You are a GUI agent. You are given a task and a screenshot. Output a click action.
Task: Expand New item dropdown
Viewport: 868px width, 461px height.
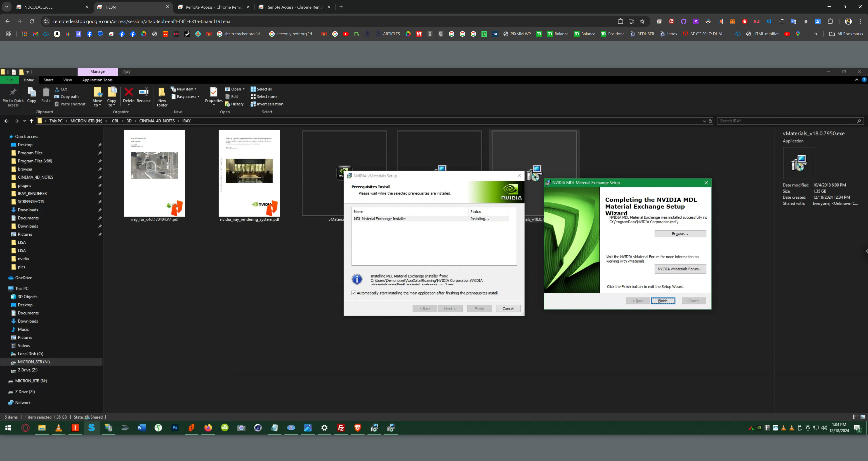coord(183,89)
